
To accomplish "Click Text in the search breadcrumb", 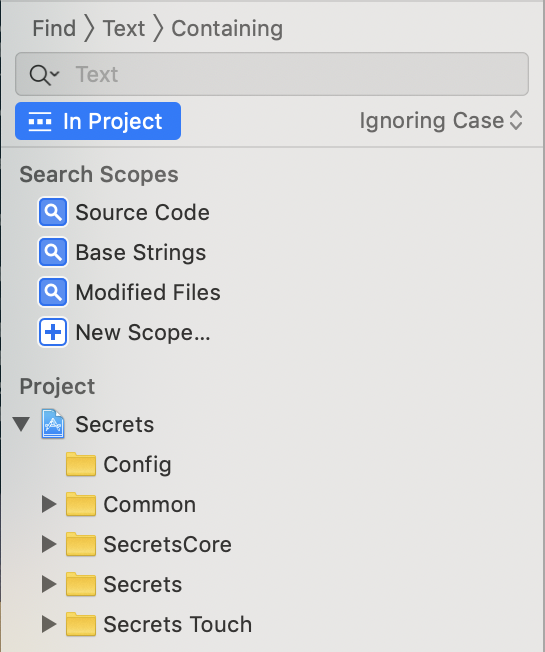I will coord(123,29).
